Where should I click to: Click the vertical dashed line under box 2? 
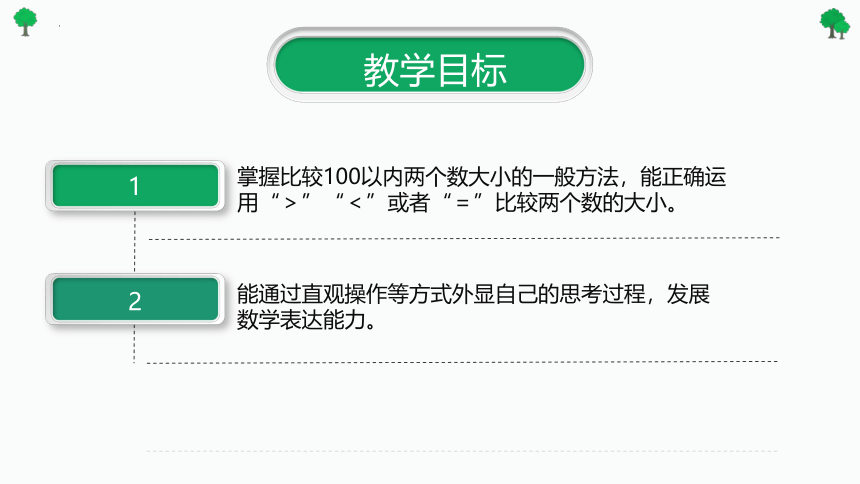(x=134, y=344)
